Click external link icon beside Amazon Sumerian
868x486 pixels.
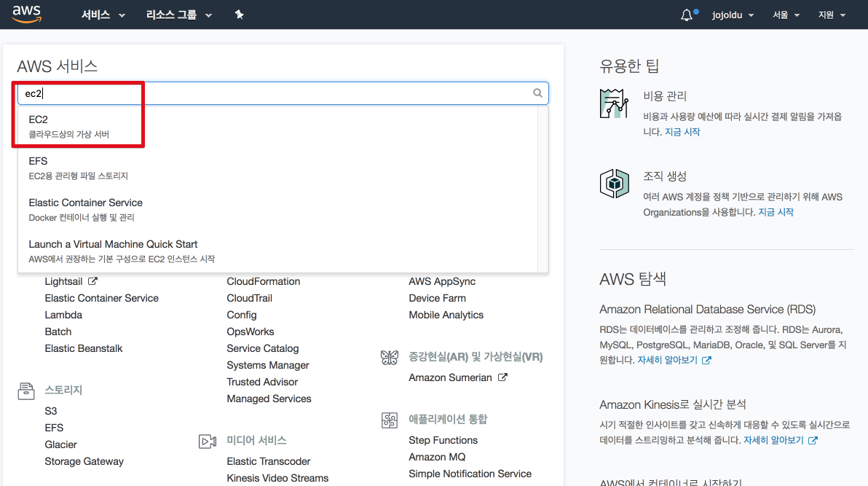502,377
